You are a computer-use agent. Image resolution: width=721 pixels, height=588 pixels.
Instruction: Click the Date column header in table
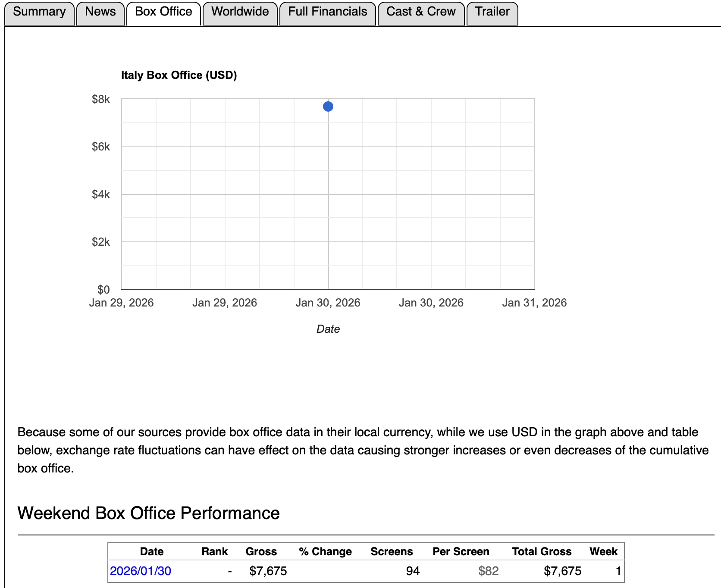152,552
